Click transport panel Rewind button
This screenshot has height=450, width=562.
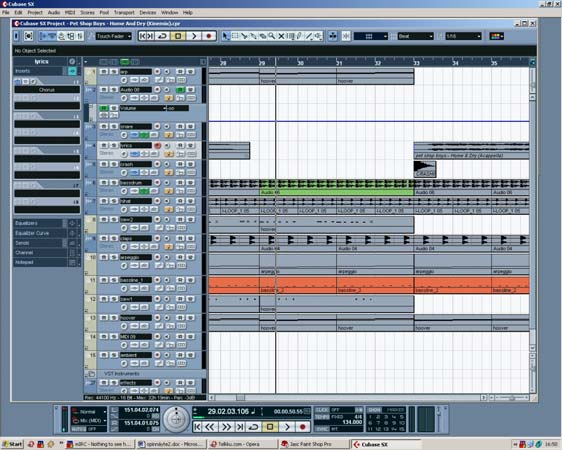pos(210,427)
